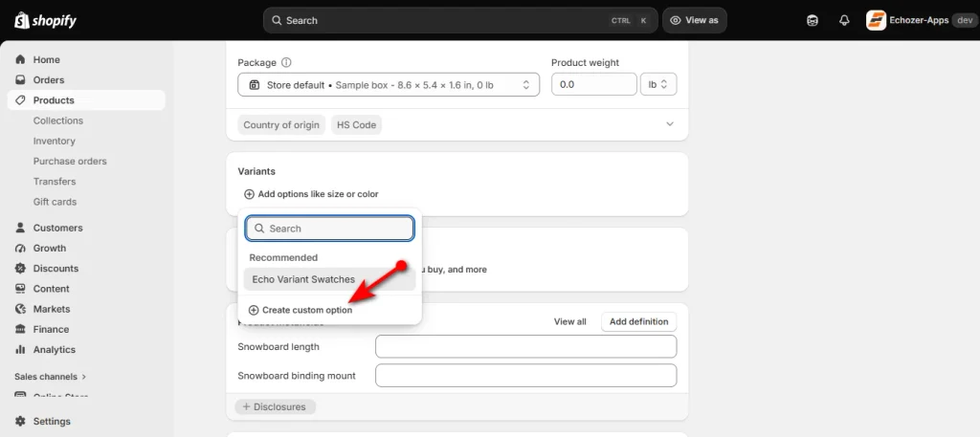Click Add options like size or color

(311, 194)
